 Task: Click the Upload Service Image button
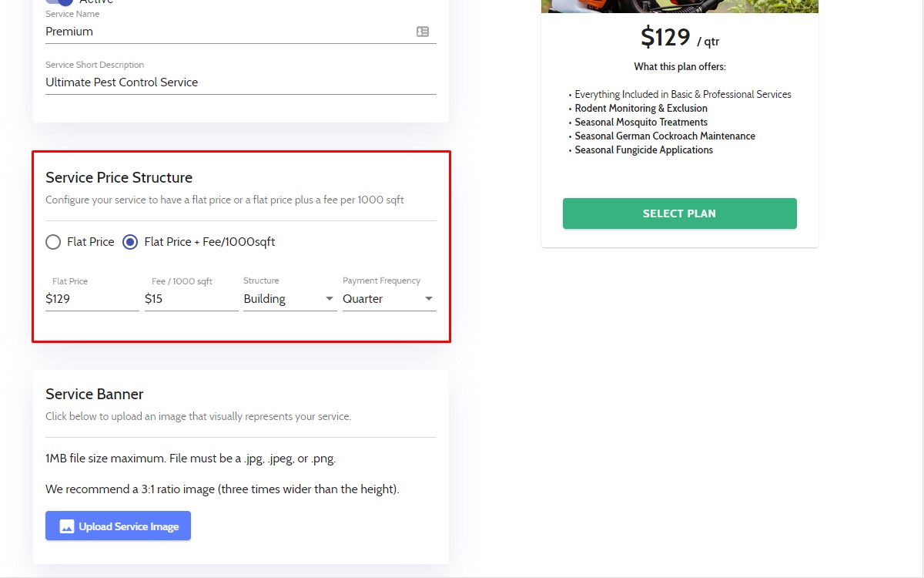point(118,526)
